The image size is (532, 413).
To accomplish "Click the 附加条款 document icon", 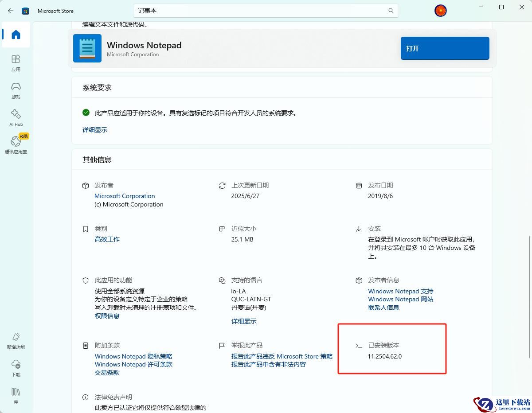I will (86, 345).
